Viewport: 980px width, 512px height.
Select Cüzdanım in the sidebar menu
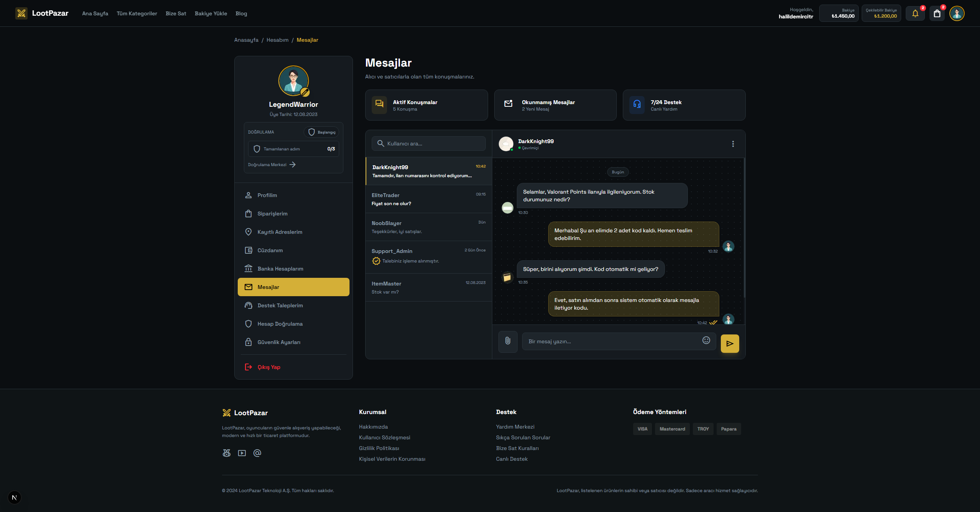point(270,250)
